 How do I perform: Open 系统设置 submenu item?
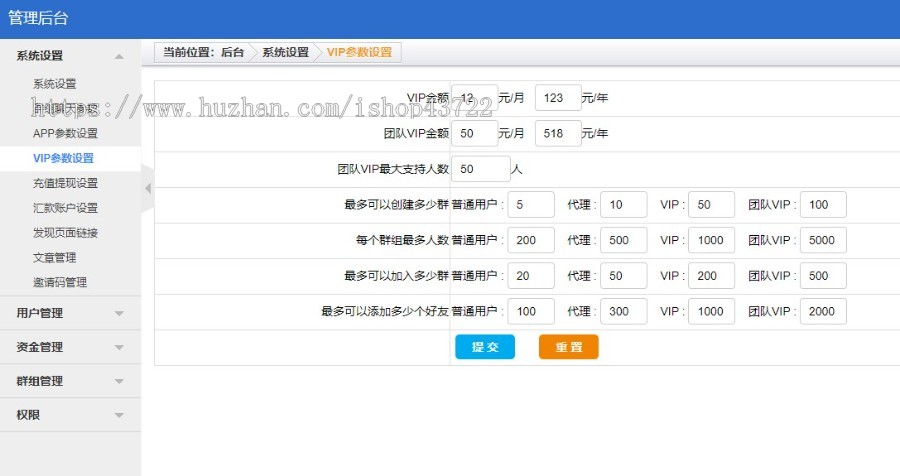55,84
